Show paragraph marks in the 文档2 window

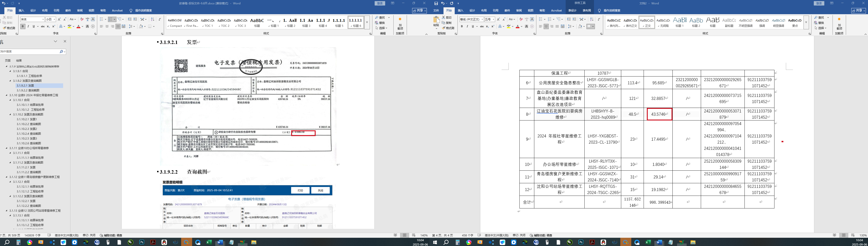coord(599,19)
